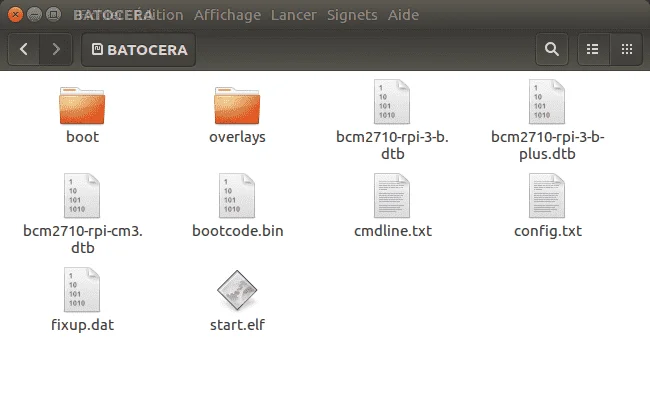Select the fixup.dat file icon
This screenshot has height=401, width=650.
[x=82, y=289]
